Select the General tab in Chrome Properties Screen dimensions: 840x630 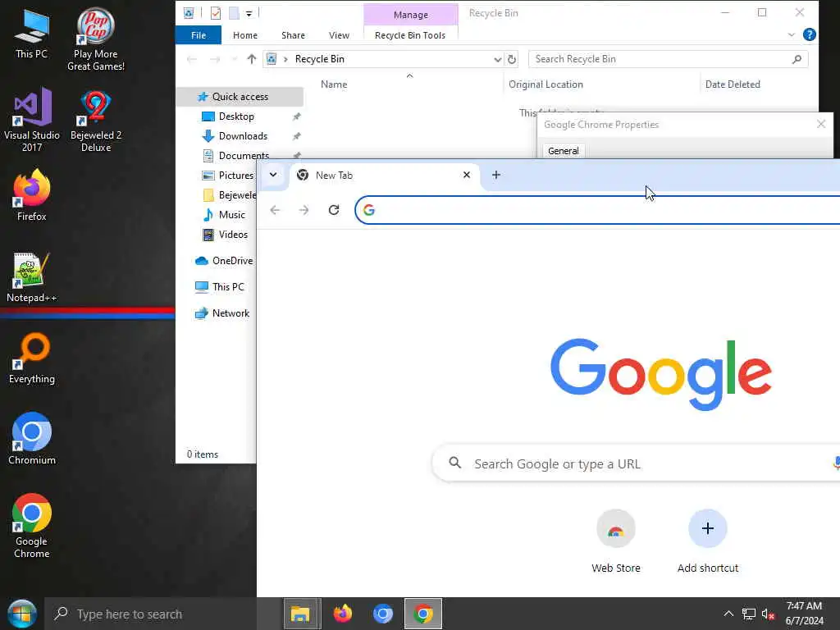[x=564, y=151]
